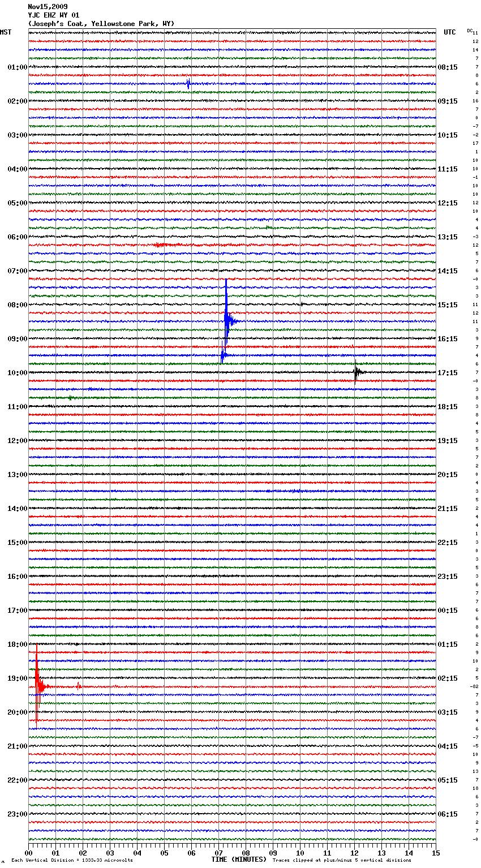This screenshot has width=481, height=868.
Task: Select the 16:00 MST time label
Action: coord(18,577)
